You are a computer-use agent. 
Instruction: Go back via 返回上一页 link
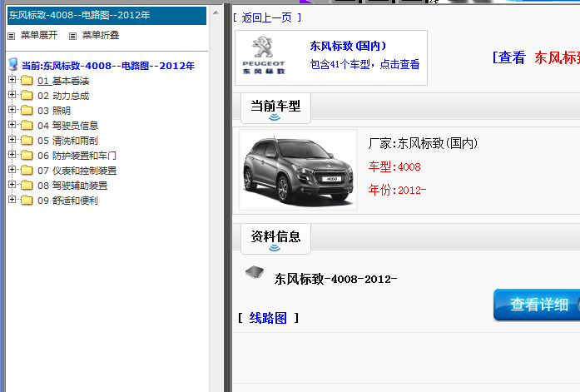coord(267,17)
